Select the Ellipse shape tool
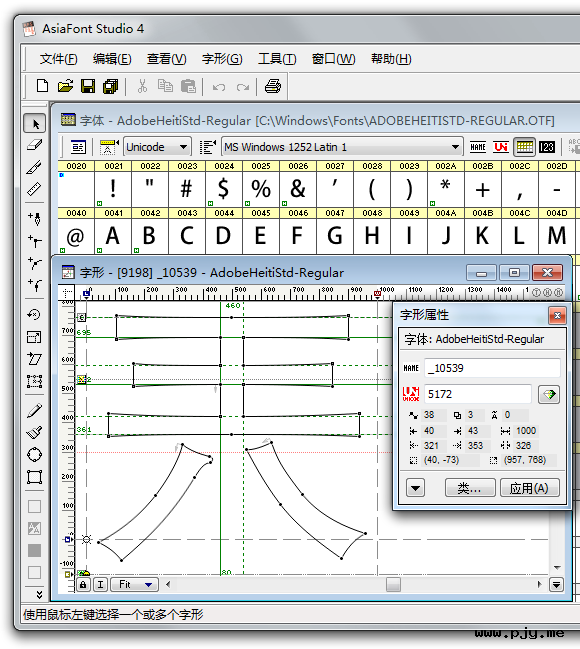 35,454
